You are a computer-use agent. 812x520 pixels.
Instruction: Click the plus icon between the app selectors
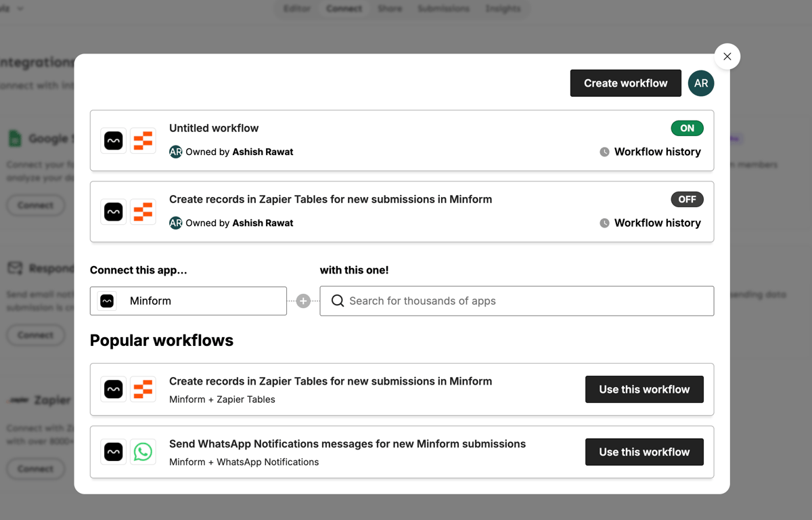303,301
